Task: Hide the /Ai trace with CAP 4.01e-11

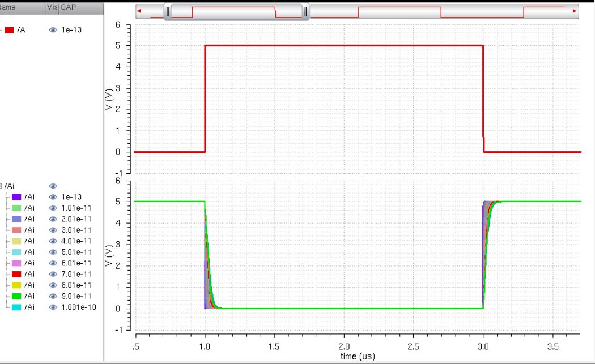Action: [x=53, y=241]
